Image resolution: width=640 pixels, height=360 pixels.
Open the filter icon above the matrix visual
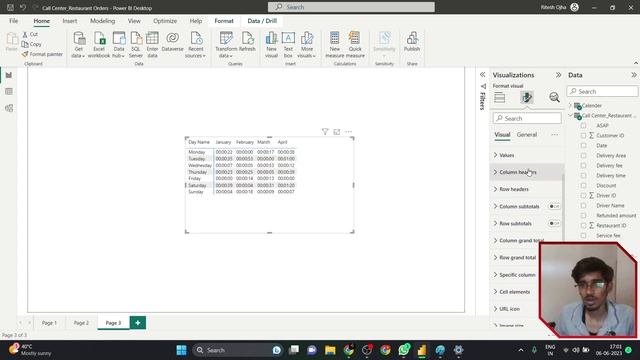tap(325, 131)
